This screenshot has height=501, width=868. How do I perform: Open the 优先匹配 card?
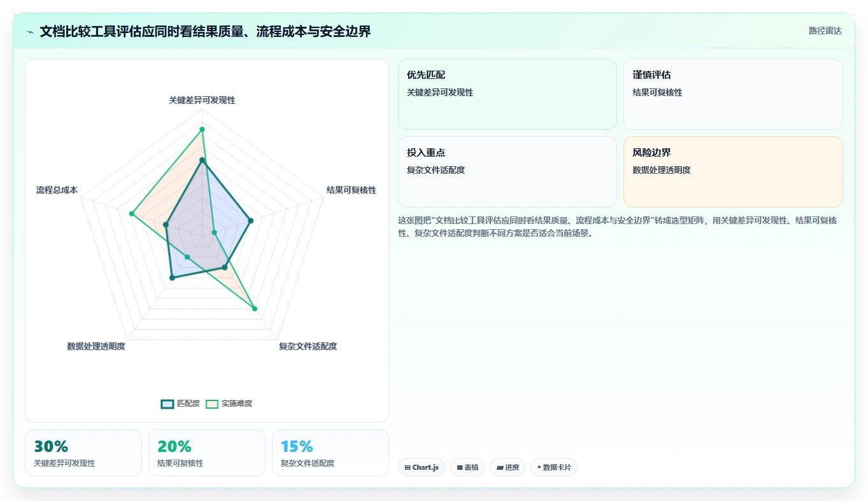click(508, 94)
